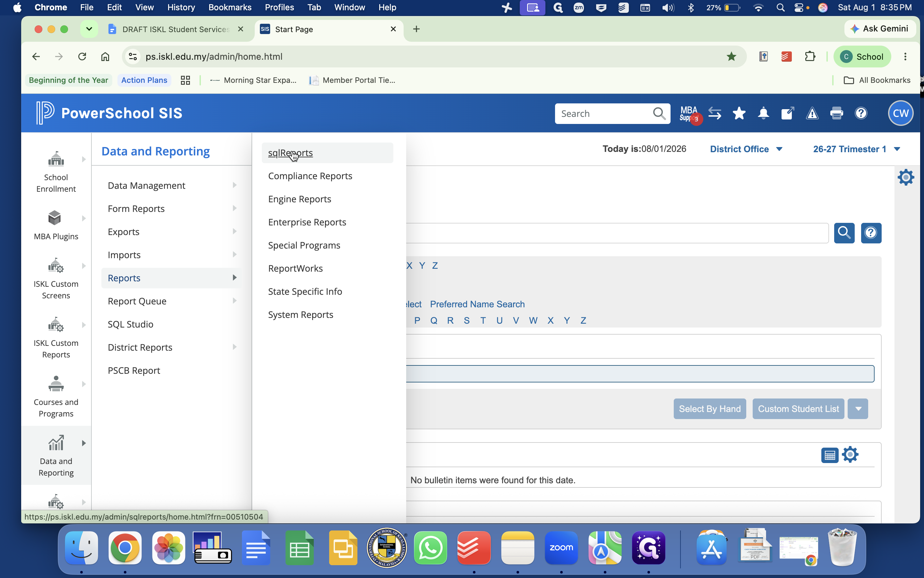Viewport: 924px width, 578px height.
Task: Open notifications bell
Action: [x=764, y=114]
